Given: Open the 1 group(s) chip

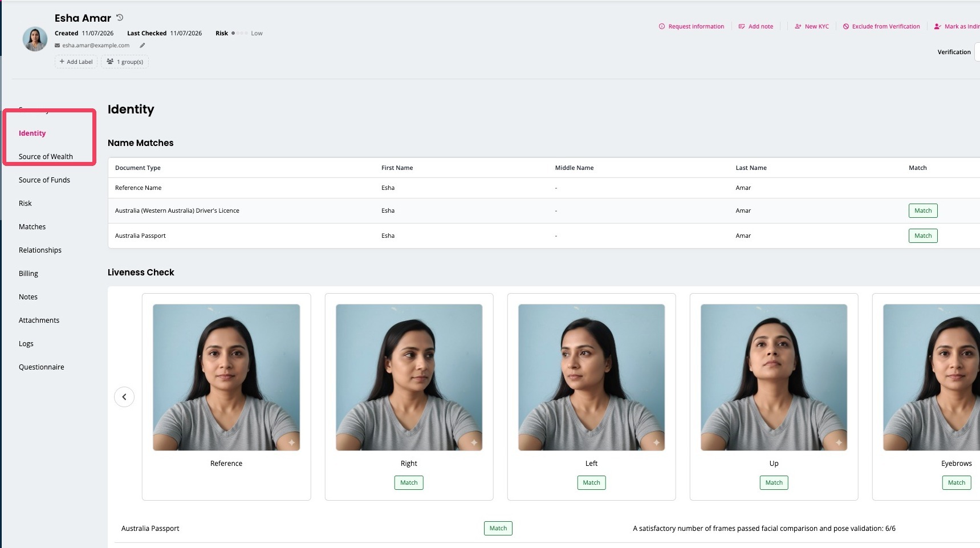Looking at the screenshot, I should point(125,62).
